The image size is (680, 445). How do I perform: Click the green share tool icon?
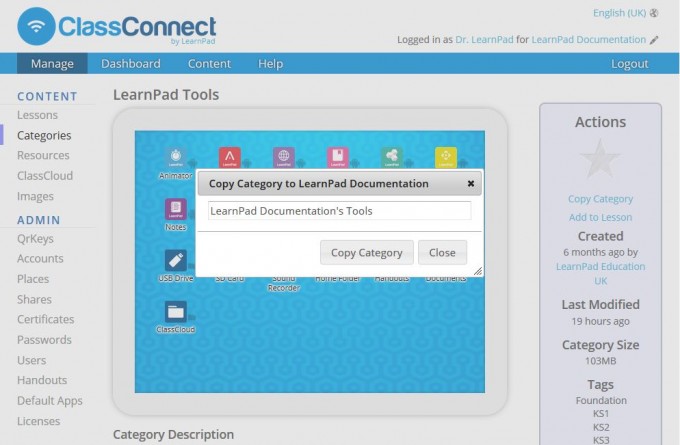tap(392, 157)
